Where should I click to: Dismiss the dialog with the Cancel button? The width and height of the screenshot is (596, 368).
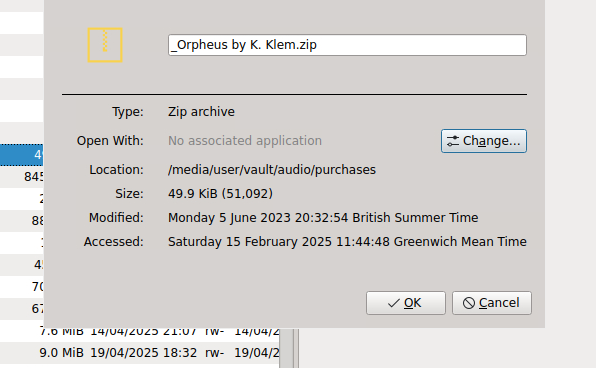491,303
